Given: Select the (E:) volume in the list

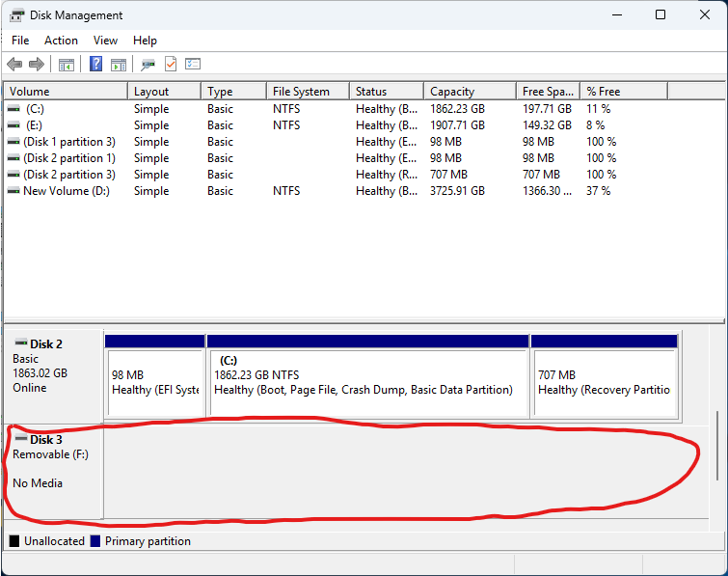Looking at the screenshot, I should pyautogui.click(x=35, y=125).
